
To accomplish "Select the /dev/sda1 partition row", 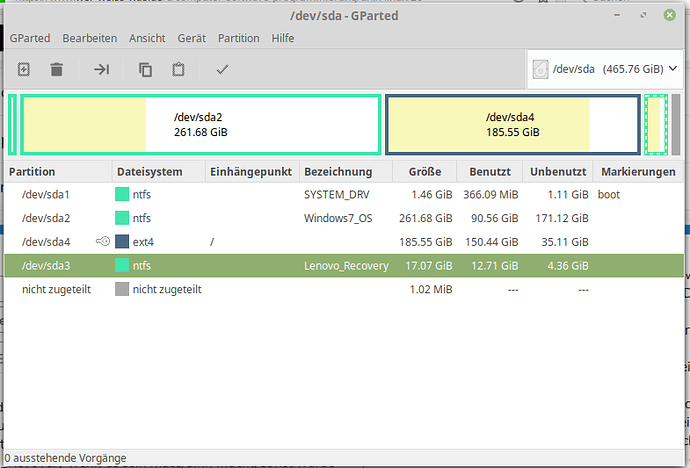I will (344, 194).
